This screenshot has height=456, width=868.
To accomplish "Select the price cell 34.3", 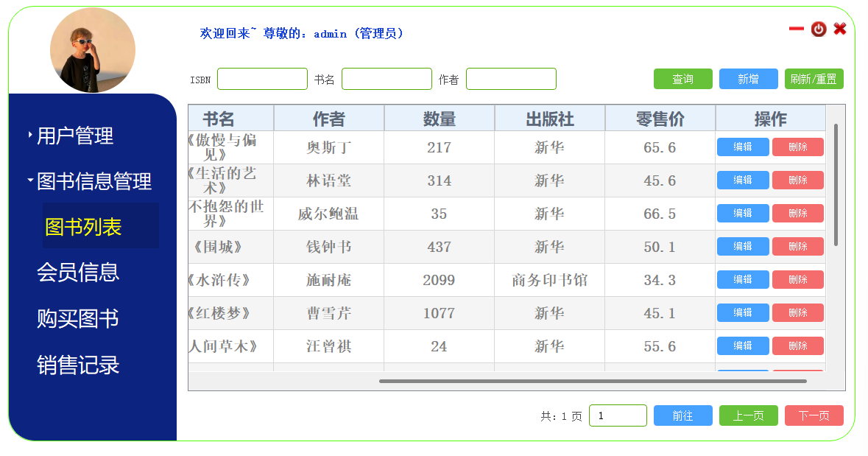I will point(660,280).
